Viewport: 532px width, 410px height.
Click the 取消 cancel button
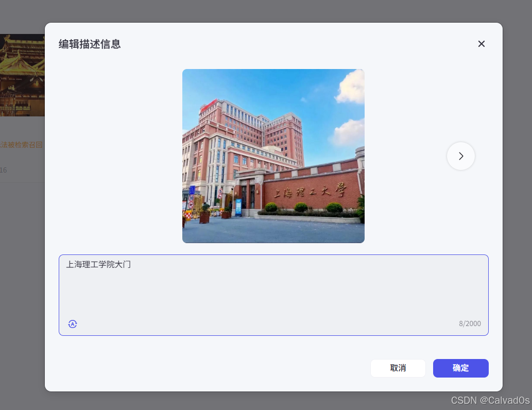coord(398,368)
